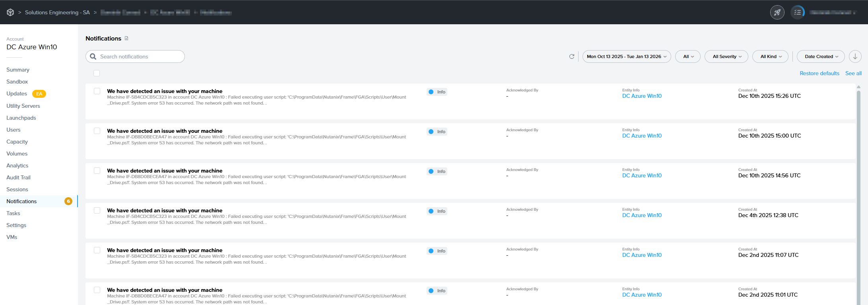
Task: Click the document icon beside Notifications title
Action: click(126, 39)
